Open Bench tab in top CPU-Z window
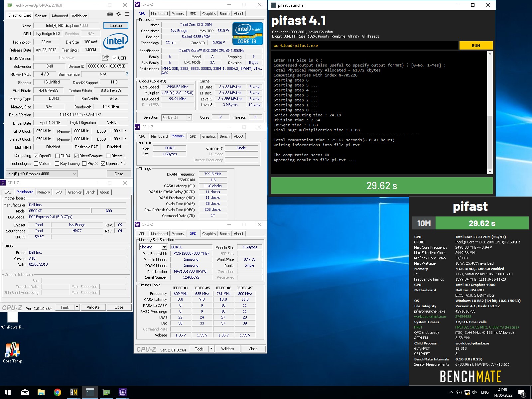The height and width of the screenshot is (399, 532). point(225,14)
